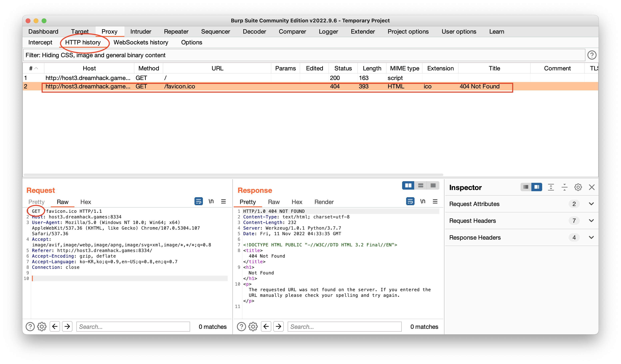Toggle non-printable characters in Response panel

tap(423, 201)
